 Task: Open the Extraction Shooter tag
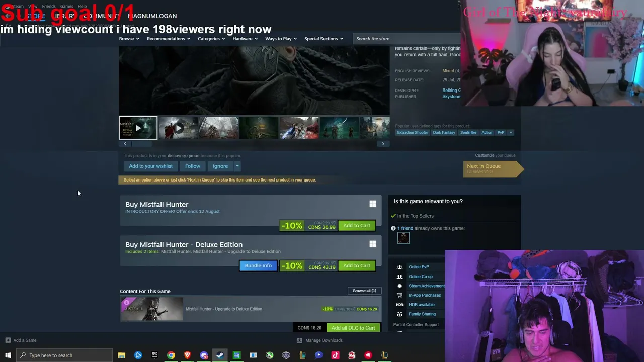pos(413,133)
